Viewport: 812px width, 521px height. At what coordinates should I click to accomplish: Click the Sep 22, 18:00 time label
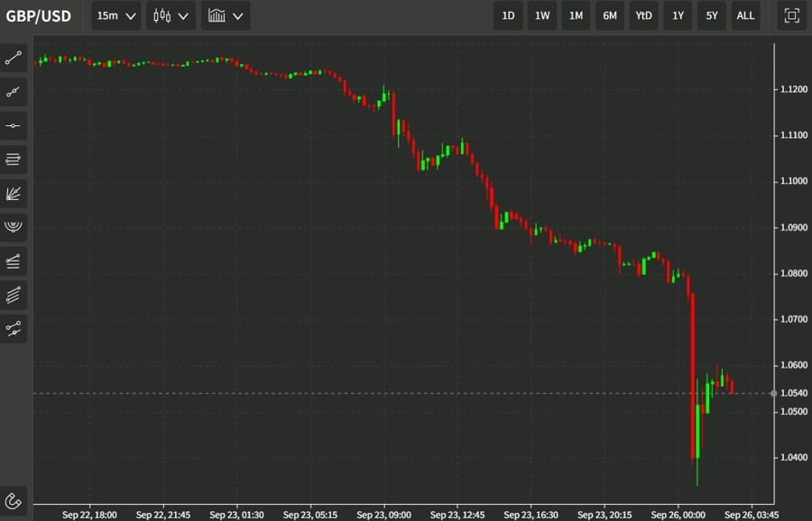pos(89,515)
